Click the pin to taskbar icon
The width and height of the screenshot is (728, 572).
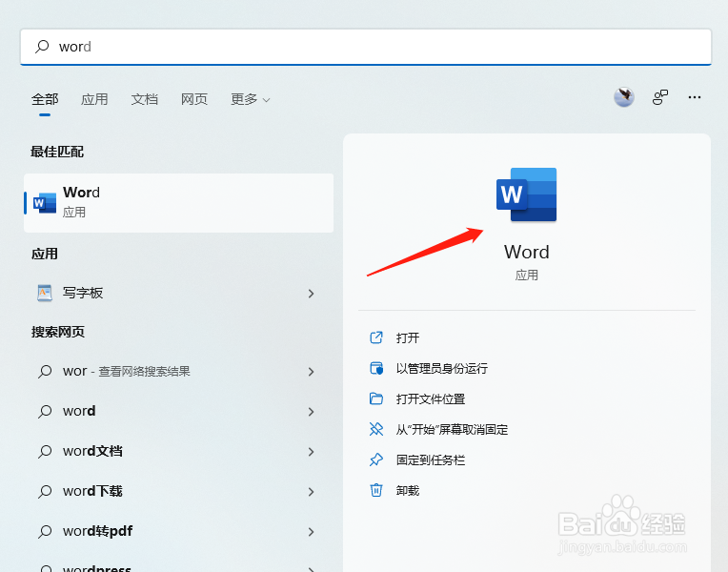[x=376, y=460]
